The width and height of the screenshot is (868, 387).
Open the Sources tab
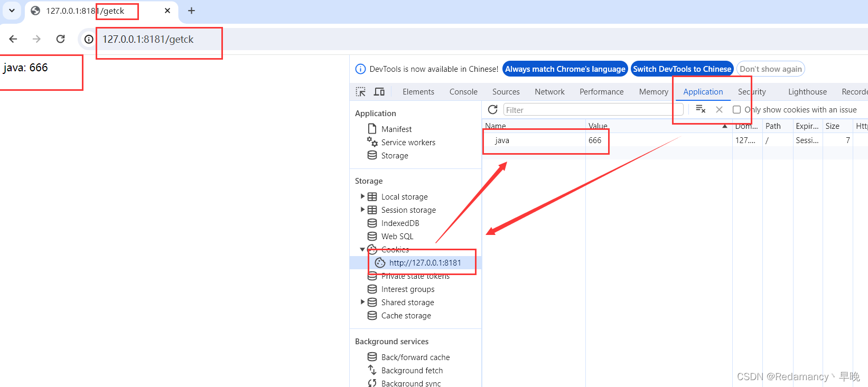(x=506, y=92)
